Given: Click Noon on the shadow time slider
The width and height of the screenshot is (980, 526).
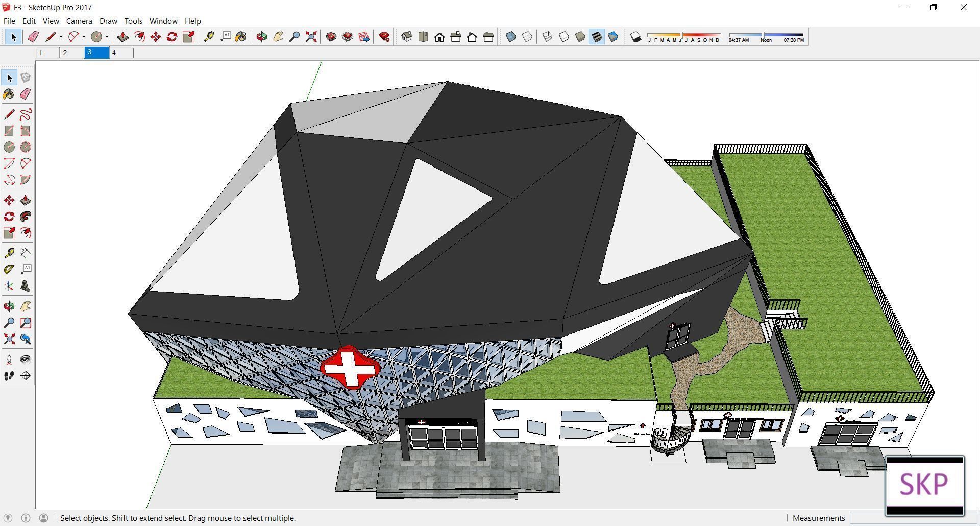Looking at the screenshot, I should (766, 39).
